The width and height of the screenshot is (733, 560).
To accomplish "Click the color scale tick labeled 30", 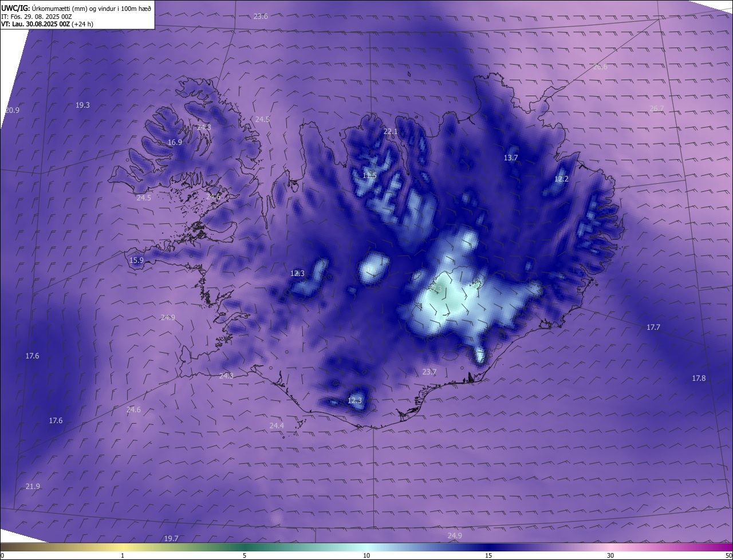I will pyautogui.click(x=610, y=555).
